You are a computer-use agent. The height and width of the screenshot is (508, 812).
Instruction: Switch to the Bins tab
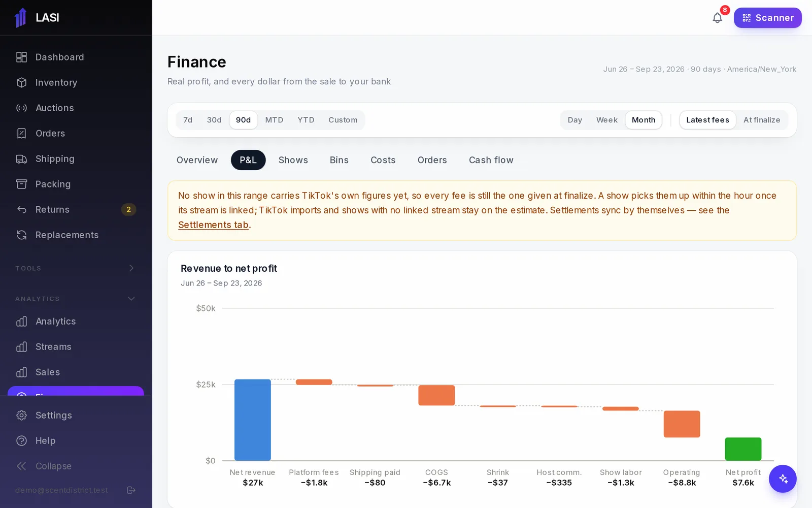tap(339, 160)
